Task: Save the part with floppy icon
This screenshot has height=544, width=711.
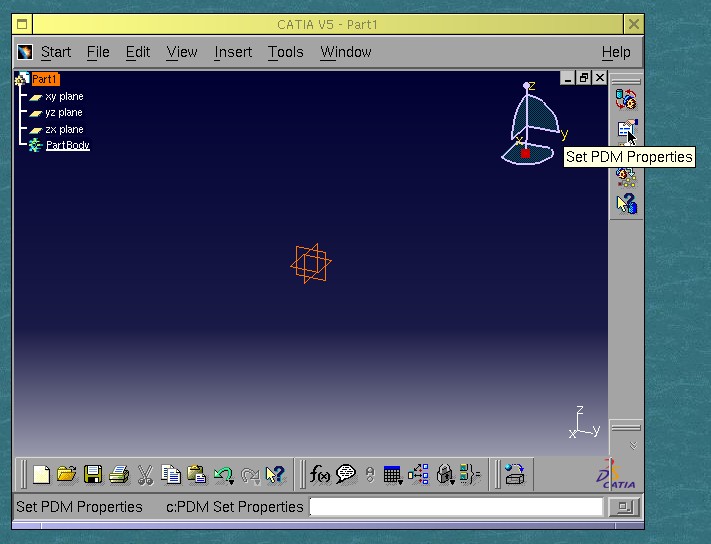Action: point(93,475)
